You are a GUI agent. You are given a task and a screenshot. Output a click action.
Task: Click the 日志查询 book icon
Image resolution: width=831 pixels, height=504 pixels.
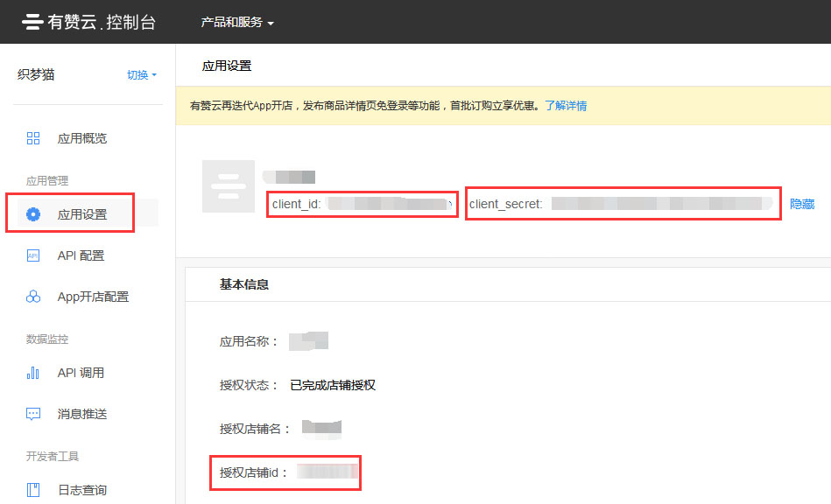pyautogui.click(x=33, y=490)
